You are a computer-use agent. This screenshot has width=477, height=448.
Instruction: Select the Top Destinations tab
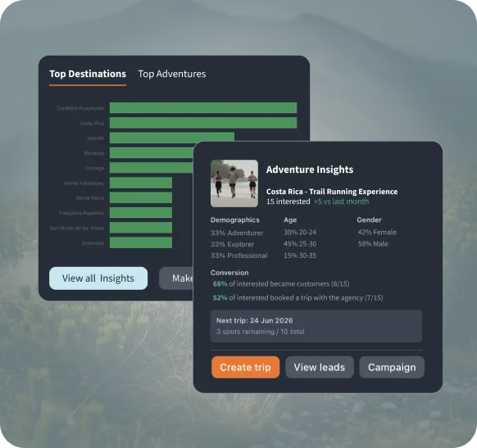point(88,74)
